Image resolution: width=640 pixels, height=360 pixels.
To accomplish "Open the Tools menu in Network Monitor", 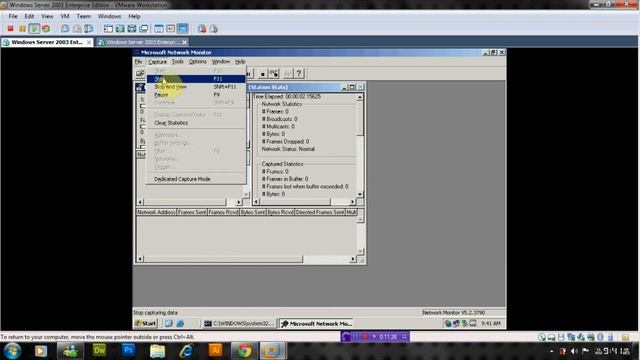I will point(178,62).
